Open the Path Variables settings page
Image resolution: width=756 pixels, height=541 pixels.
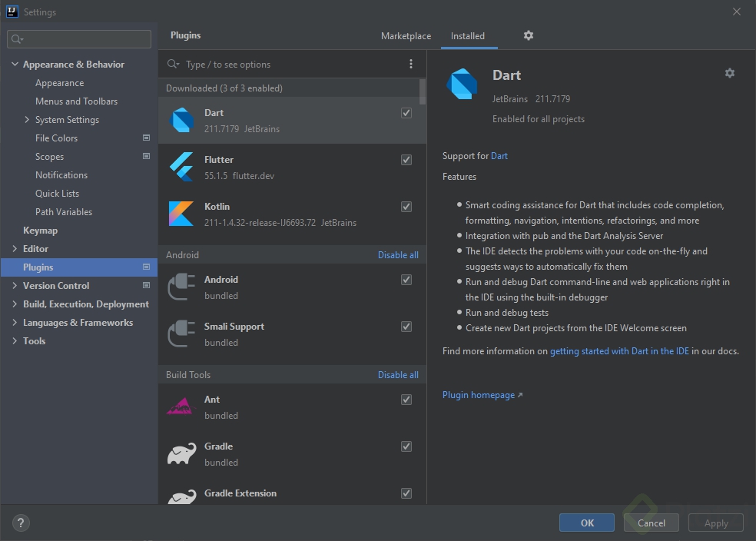click(x=64, y=211)
